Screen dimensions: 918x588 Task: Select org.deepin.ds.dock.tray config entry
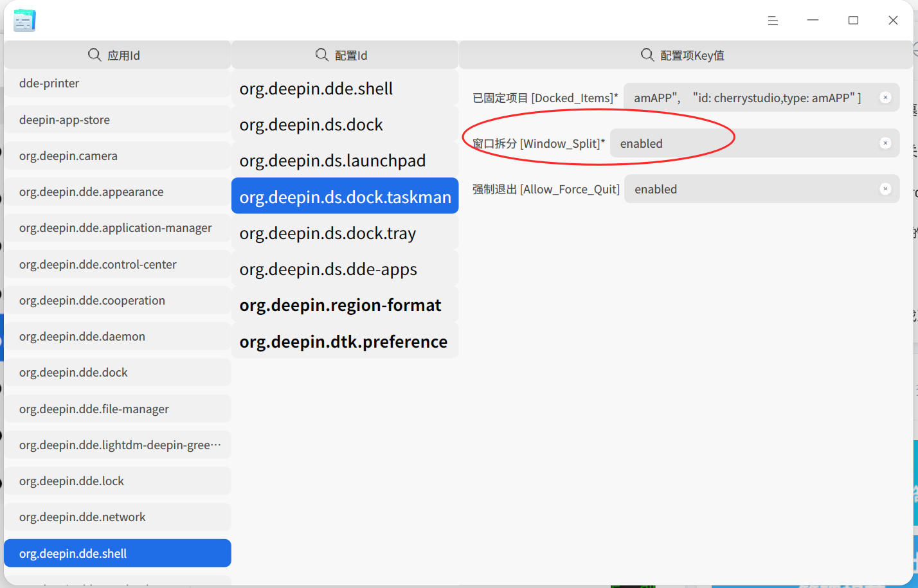pyautogui.click(x=345, y=233)
